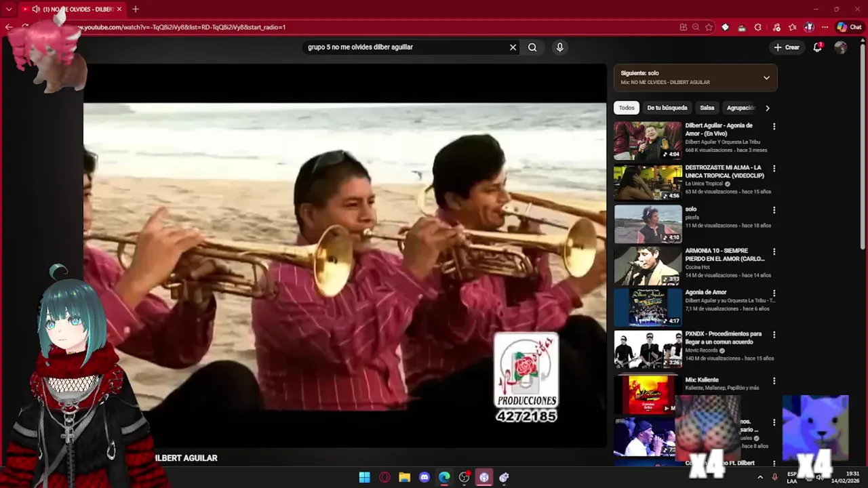Open media control music note icon

tap(775, 28)
